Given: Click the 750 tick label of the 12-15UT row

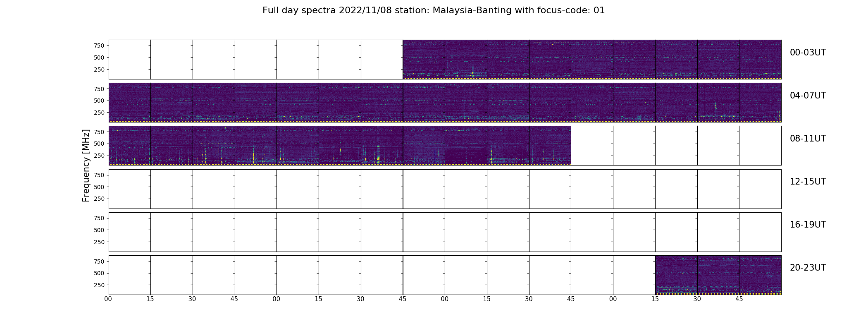Looking at the screenshot, I should tap(99, 175).
